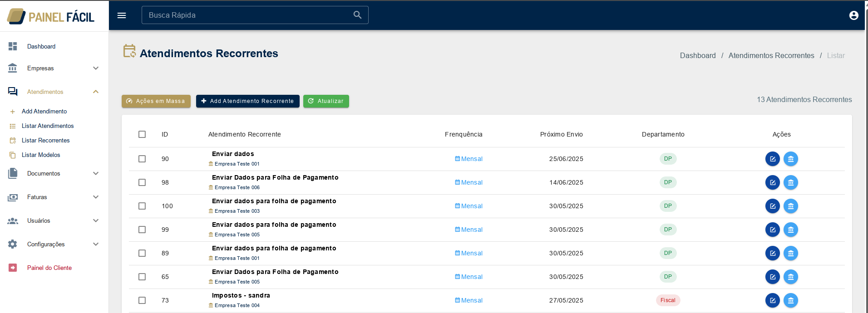The width and height of the screenshot is (868, 313).
Task: Click the Atendimentos chat icon in sidebar
Action: point(13,92)
